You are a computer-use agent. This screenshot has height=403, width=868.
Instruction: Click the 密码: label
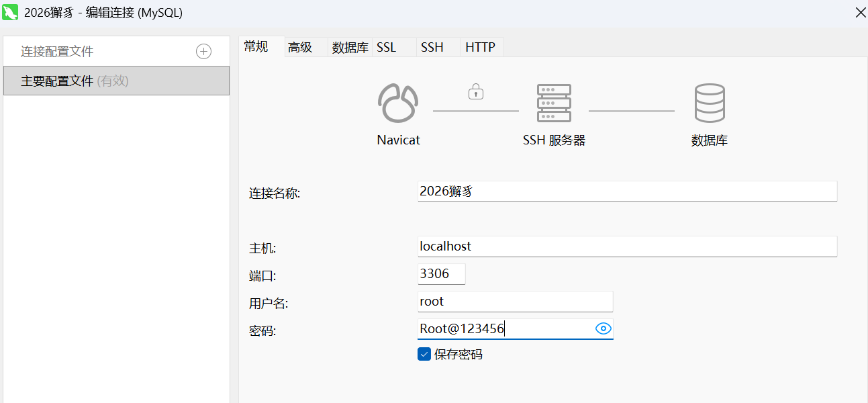262,331
